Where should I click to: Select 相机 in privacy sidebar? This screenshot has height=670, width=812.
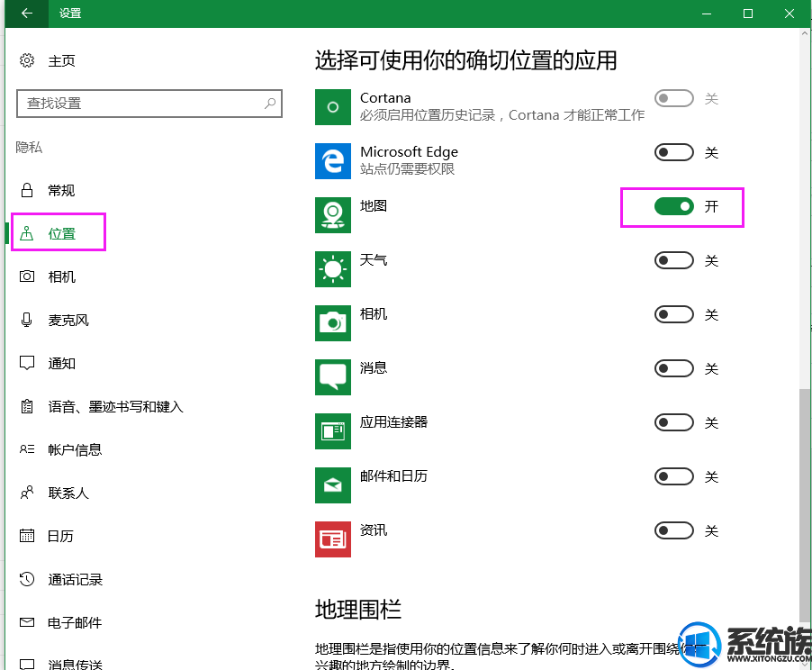click(x=61, y=276)
